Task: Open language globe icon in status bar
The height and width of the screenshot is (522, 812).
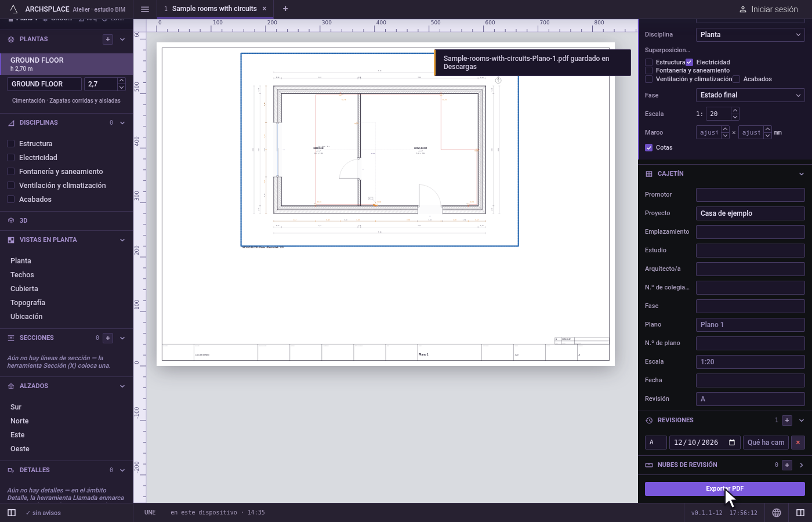Action: pos(777,513)
